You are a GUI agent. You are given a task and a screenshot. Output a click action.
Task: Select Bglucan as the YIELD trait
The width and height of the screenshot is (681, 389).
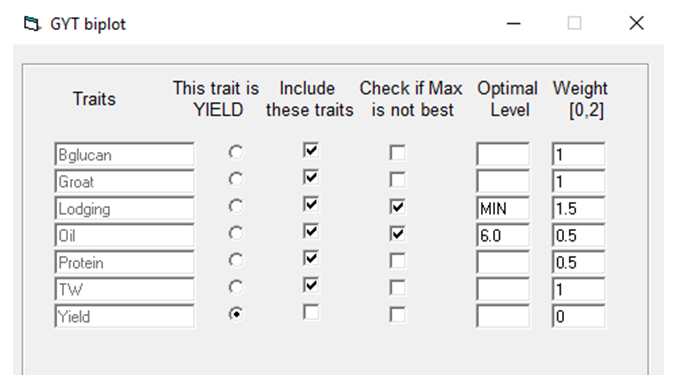click(x=236, y=152)
